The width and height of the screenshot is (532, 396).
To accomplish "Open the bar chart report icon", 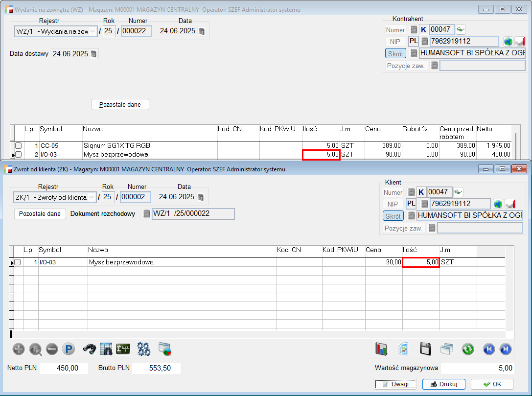I will (381, 349).
